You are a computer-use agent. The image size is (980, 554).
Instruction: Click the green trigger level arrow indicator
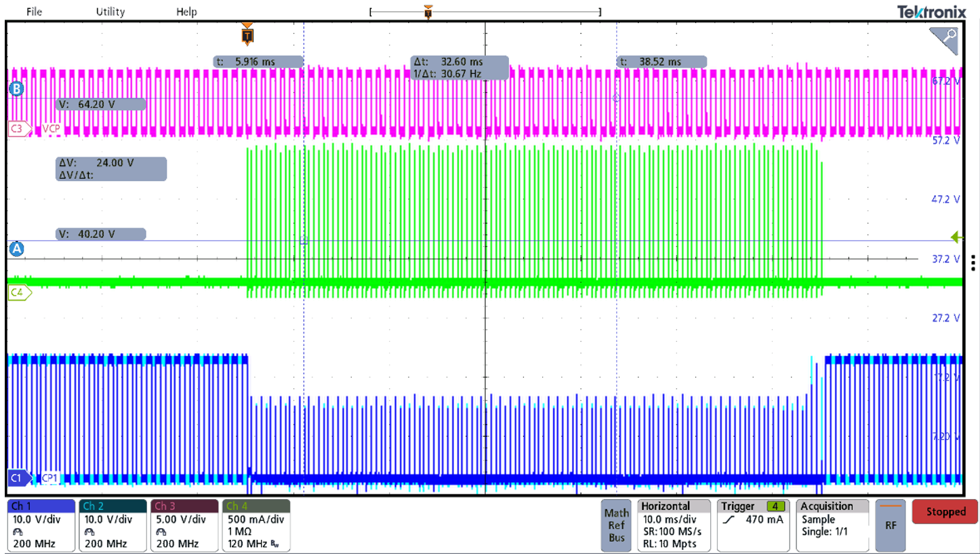pyautogui.click(x=956, y=237)
